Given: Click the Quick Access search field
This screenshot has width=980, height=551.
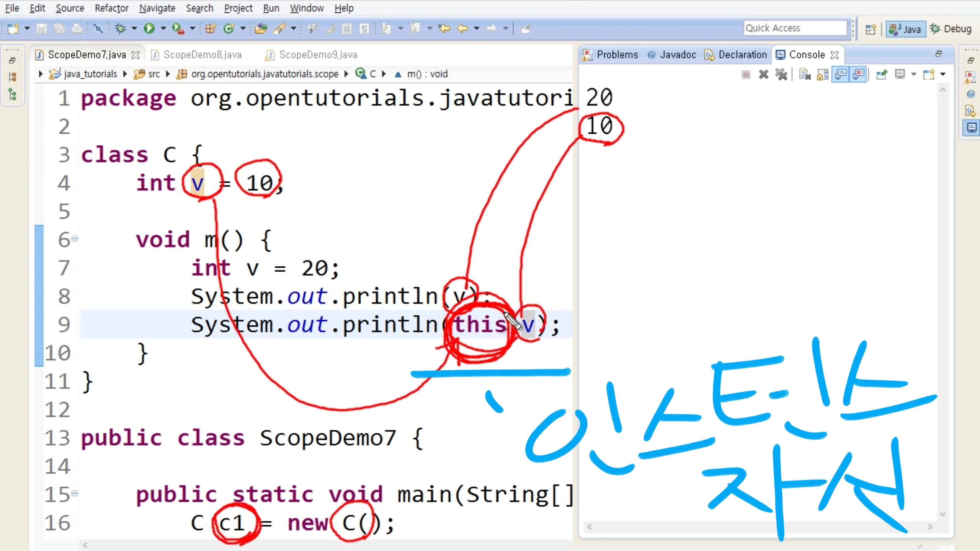Looking at the screenshot, I should [795, 28].
